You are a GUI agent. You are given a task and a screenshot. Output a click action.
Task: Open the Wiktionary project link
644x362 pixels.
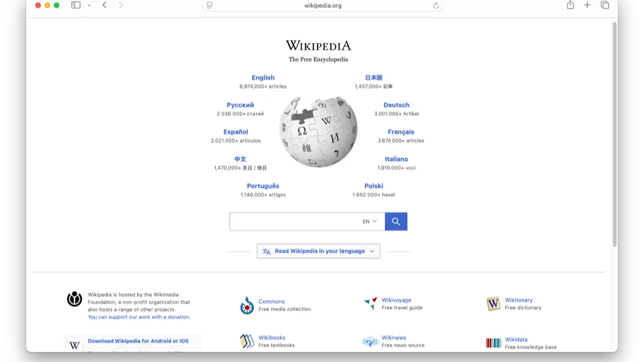[519, 300]
